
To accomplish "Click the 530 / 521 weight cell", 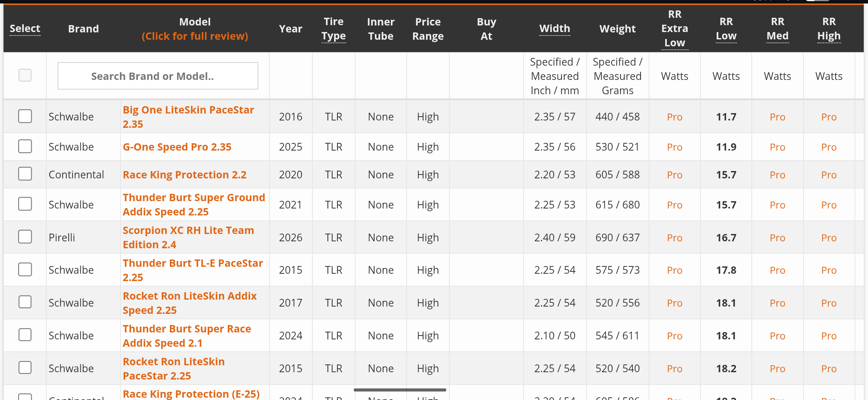I will coord(617,147).
